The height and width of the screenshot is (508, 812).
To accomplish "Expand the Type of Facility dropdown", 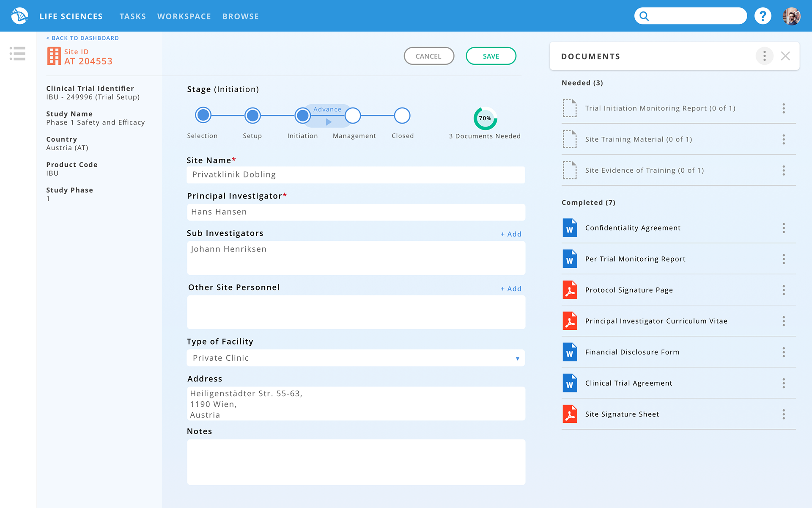I will (517, 358).
